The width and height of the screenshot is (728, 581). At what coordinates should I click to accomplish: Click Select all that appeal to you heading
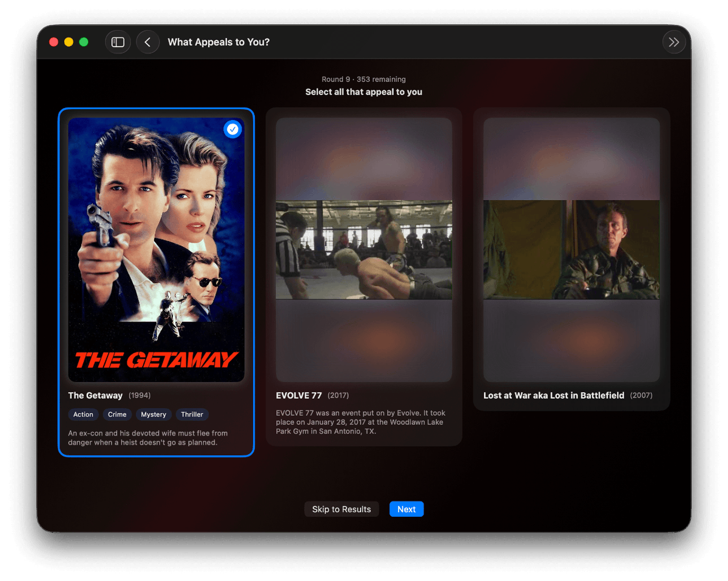coord(364,92)
